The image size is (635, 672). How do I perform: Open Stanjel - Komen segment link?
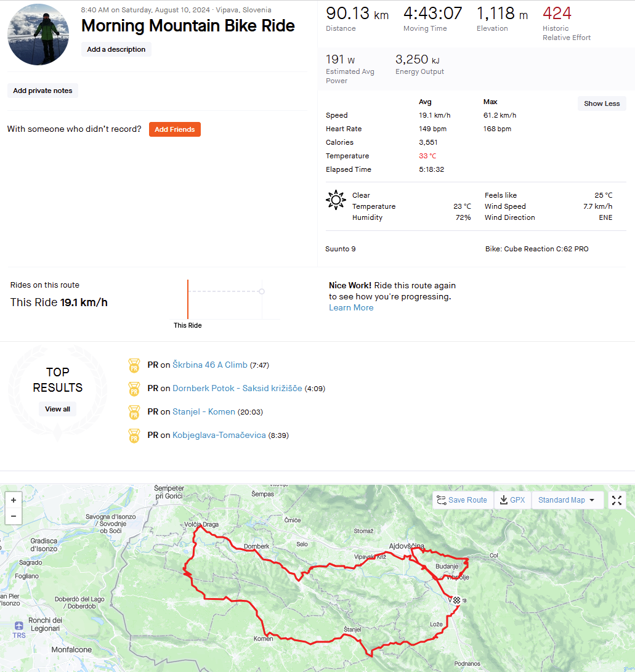click(203, 412)
